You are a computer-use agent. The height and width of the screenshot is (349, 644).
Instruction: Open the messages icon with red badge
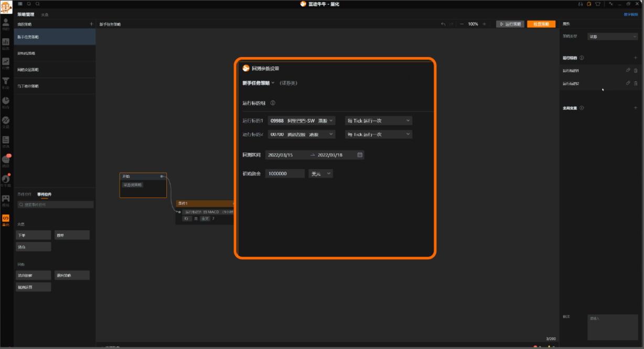(x=6, y=161)
